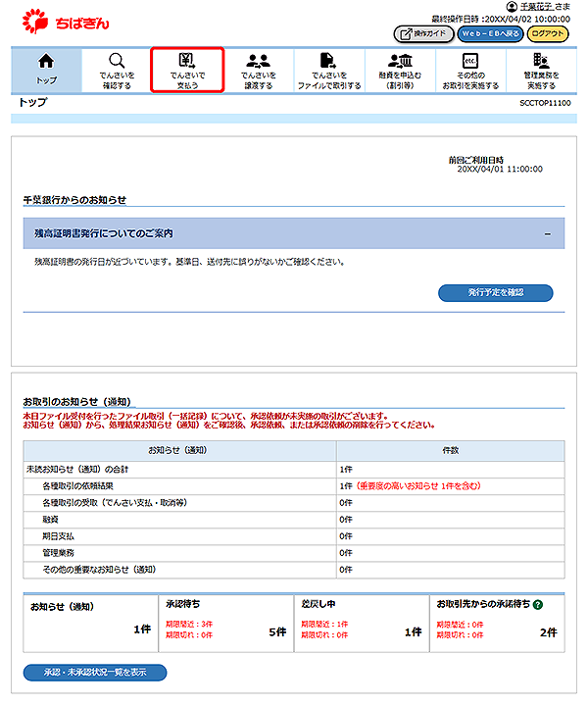Image resolution: width=588 pixels, height=705 pixels.
Task: Open でんさいを確認する magnifier icon
Action: 116,62
